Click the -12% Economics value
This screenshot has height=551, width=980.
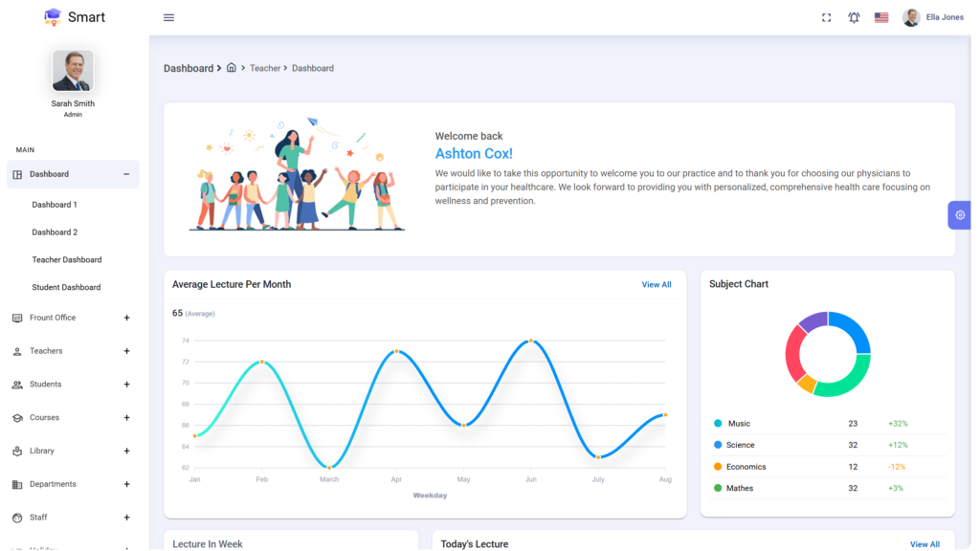tap(897, 467)
